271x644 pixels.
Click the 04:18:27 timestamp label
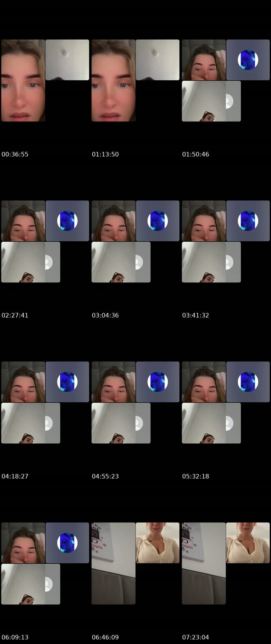click(15, 476)
